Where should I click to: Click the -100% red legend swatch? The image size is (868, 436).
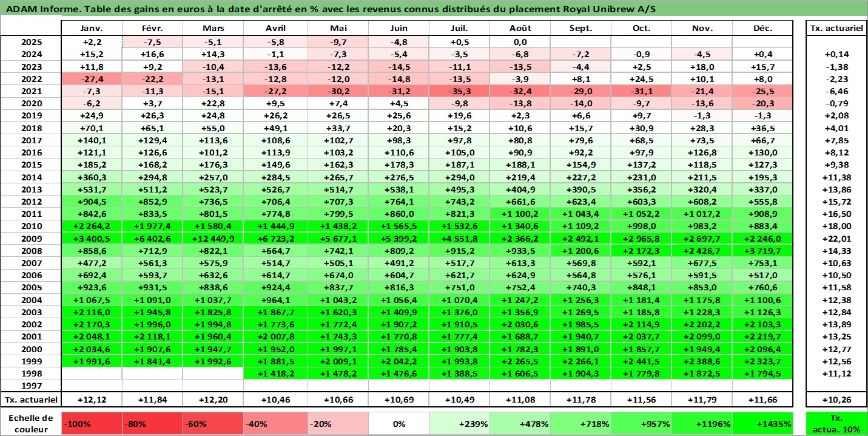coord(92,423)
